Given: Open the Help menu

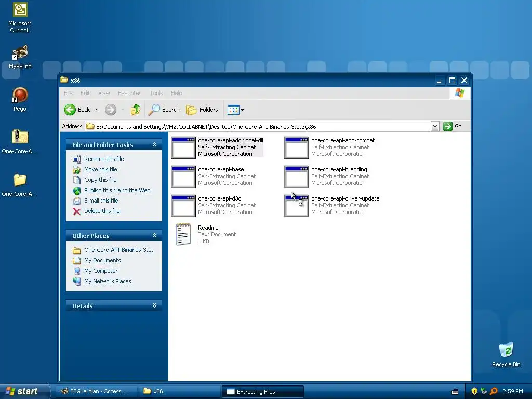Looking at the screenshot, I should pos(176,93).
